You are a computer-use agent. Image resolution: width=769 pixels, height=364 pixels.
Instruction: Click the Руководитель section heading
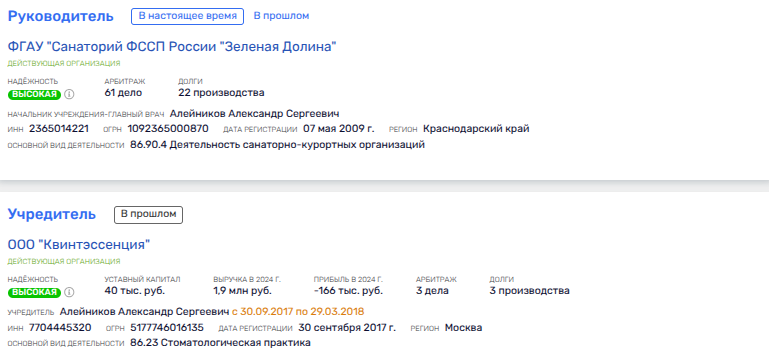click(61, 16)
